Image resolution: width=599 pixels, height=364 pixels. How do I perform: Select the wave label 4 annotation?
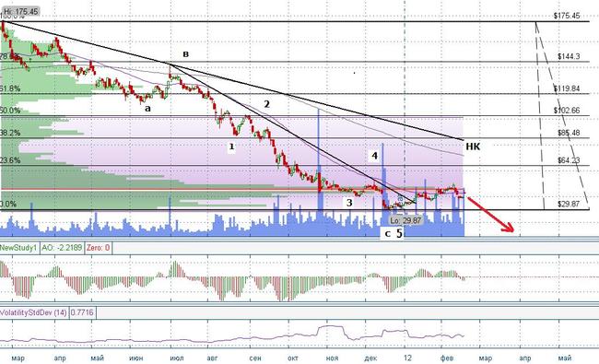click(375, 156)
